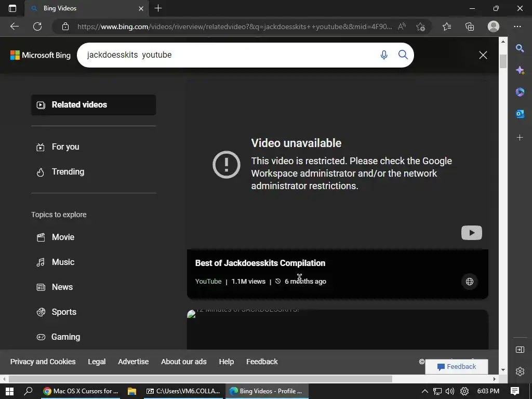Open File Explorer from the taskbar

131,391
